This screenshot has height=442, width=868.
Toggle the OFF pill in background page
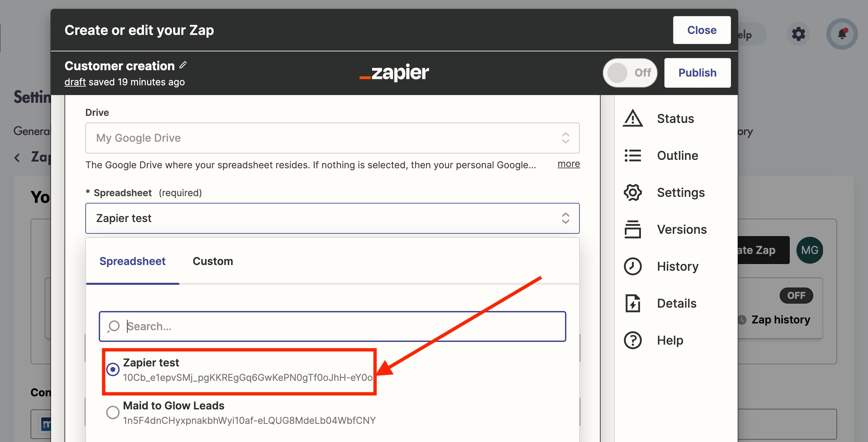796,296
